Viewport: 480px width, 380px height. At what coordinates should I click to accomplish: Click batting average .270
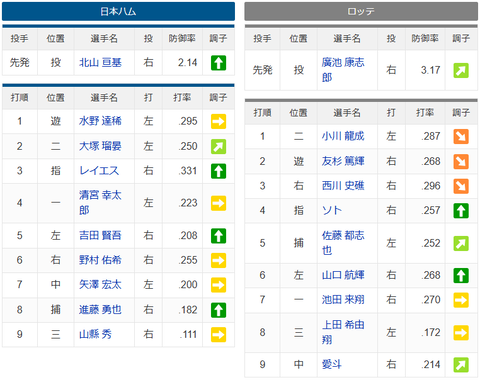click(431, 300)
